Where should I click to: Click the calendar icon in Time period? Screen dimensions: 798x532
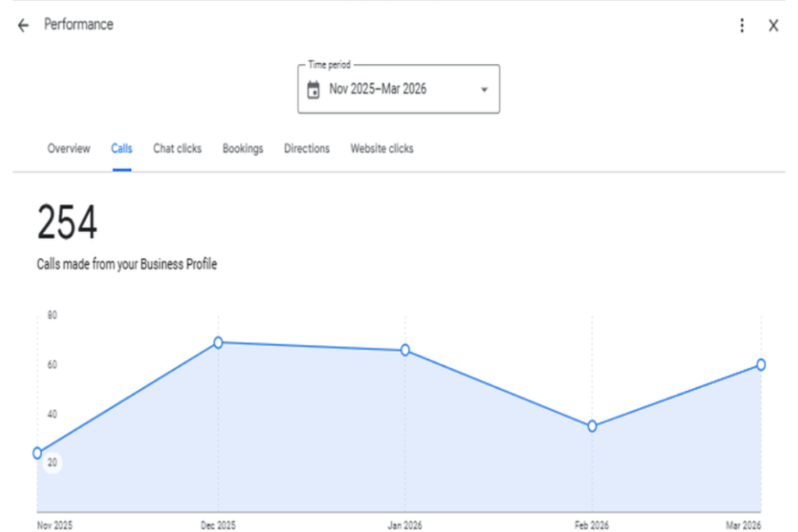313,90
